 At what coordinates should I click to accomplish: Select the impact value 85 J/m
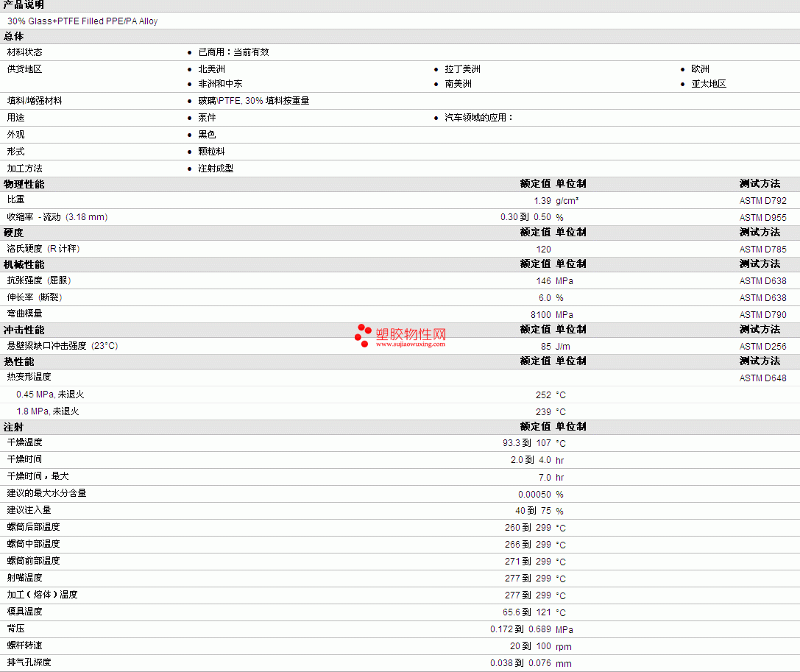[x=556, y=347]
